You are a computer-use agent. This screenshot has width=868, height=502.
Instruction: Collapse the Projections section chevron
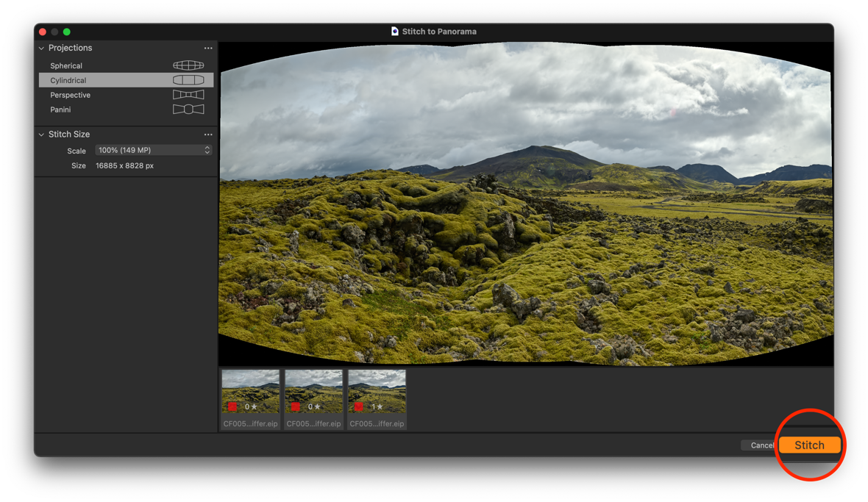click(42, 49)
